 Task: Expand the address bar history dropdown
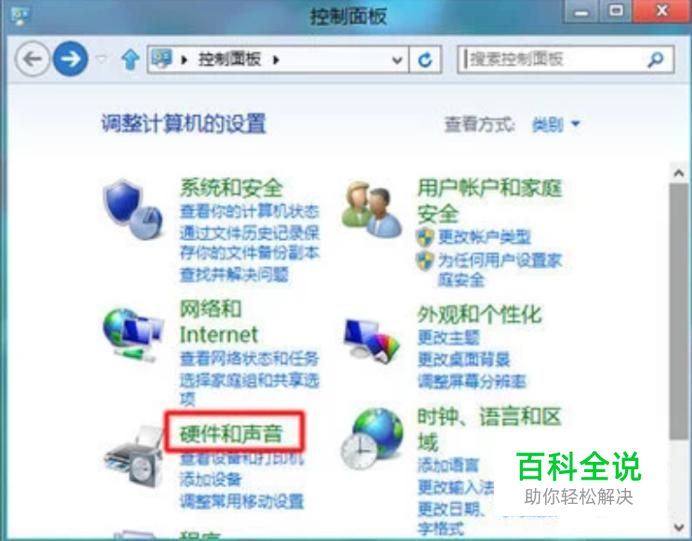[397, 60]
